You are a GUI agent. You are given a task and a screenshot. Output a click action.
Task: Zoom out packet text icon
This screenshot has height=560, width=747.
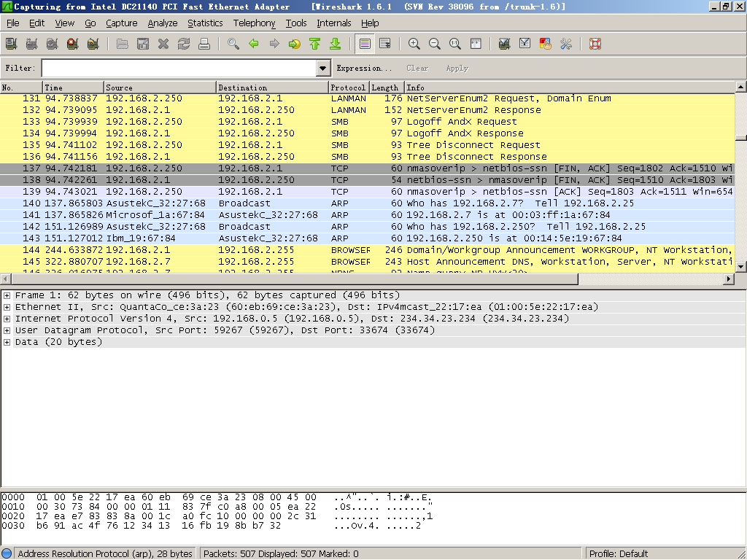click(435, 44)
